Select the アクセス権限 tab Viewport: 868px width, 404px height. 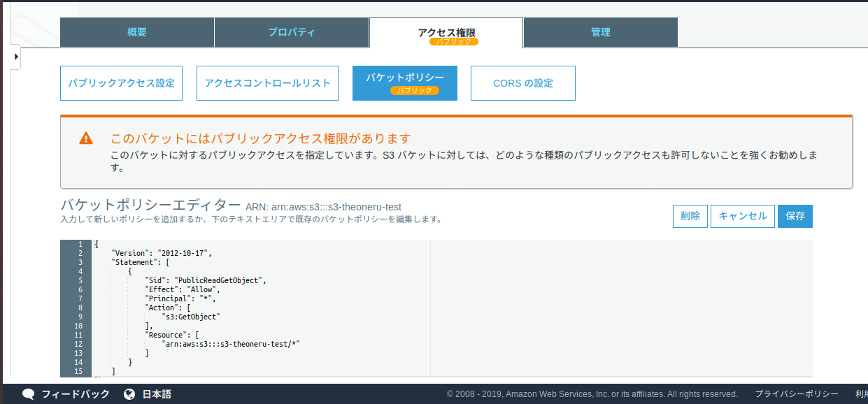pyautogui.click(x=446, y=29)
